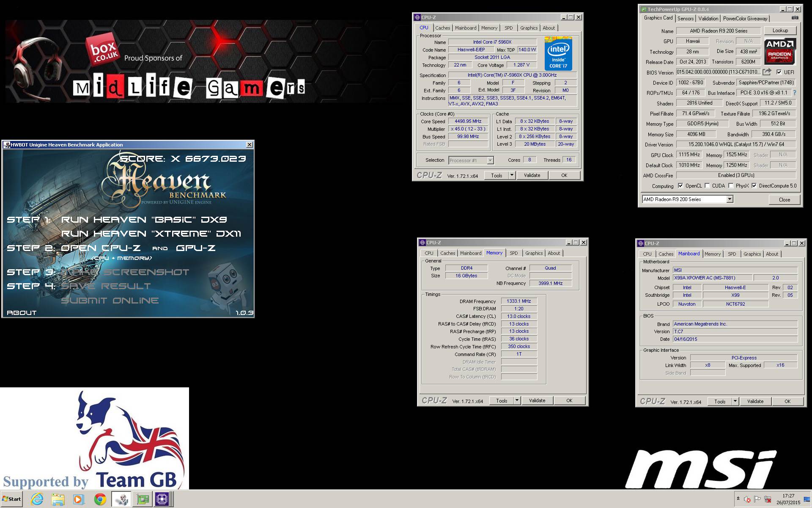
Task: Open Tools dropdown arrow in CPU-Z Memory window
Action: click(x=517, y=400)
